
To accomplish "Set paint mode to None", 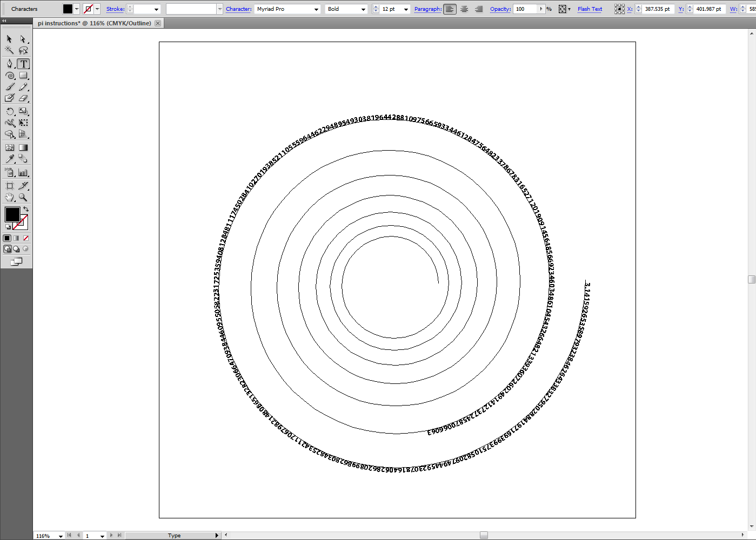I will coord(25,238).
